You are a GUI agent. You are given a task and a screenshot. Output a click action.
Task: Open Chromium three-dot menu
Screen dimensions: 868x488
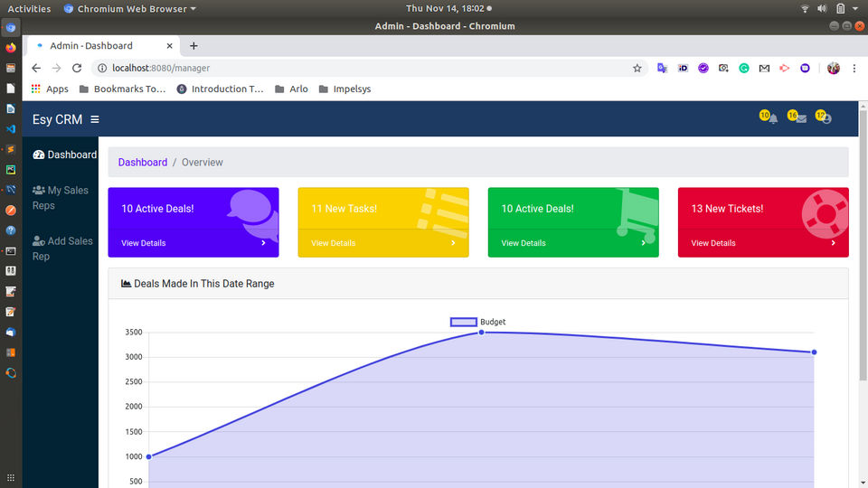tap(854, 68)
